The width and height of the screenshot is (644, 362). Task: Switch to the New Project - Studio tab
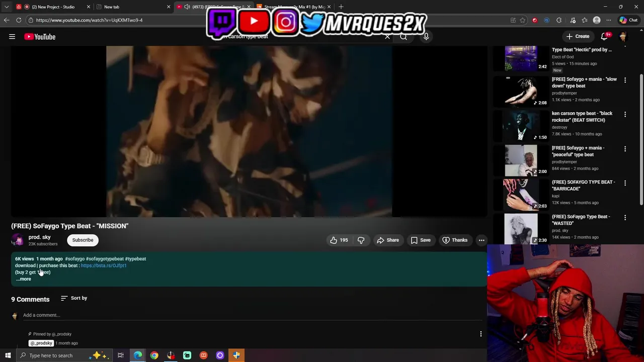click(x=53, y=7)
